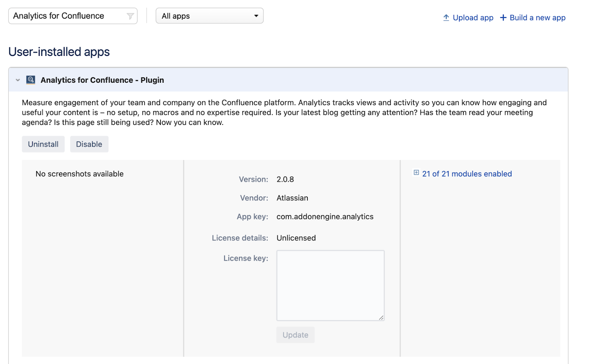597x364 pixels.
Task: Collapse the Analytics for Confluence plugin row
Action: pyautogui.click(x=18, y=80)
